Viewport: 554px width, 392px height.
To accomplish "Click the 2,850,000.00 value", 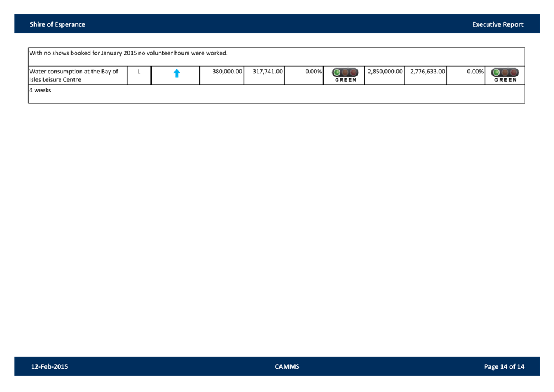I will 385,72.
